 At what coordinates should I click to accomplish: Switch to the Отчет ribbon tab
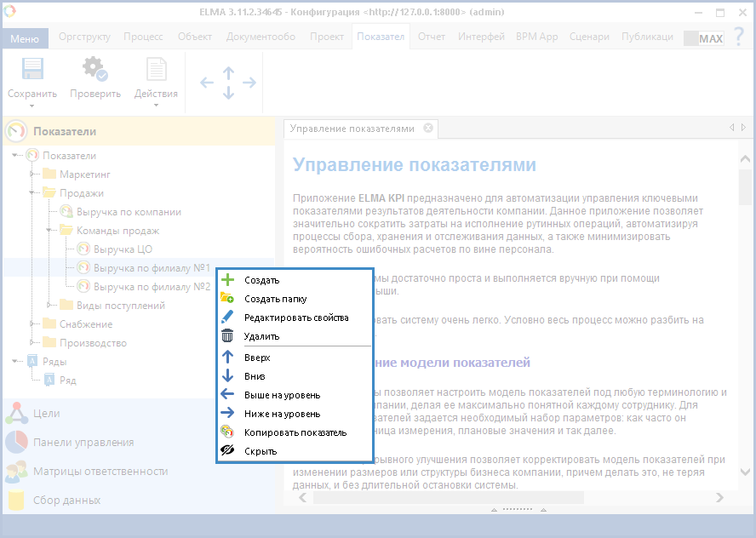tap(432, 37)
